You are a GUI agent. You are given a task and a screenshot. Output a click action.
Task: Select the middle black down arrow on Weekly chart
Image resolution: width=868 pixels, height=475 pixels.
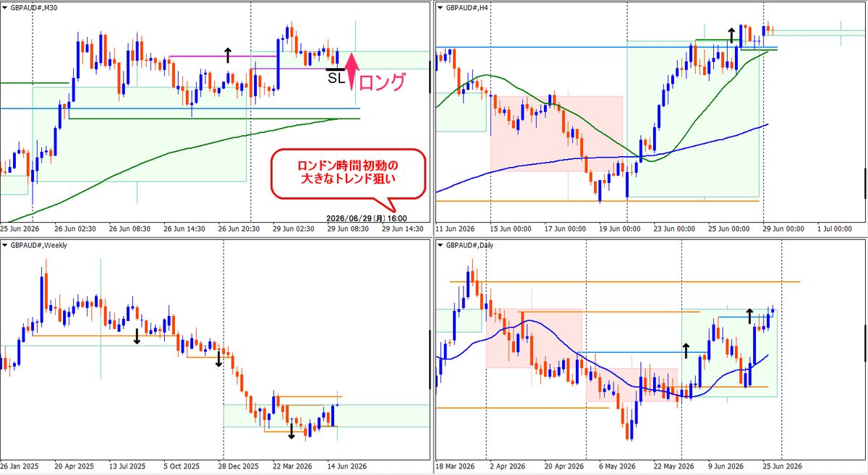(x=218, y=359)
